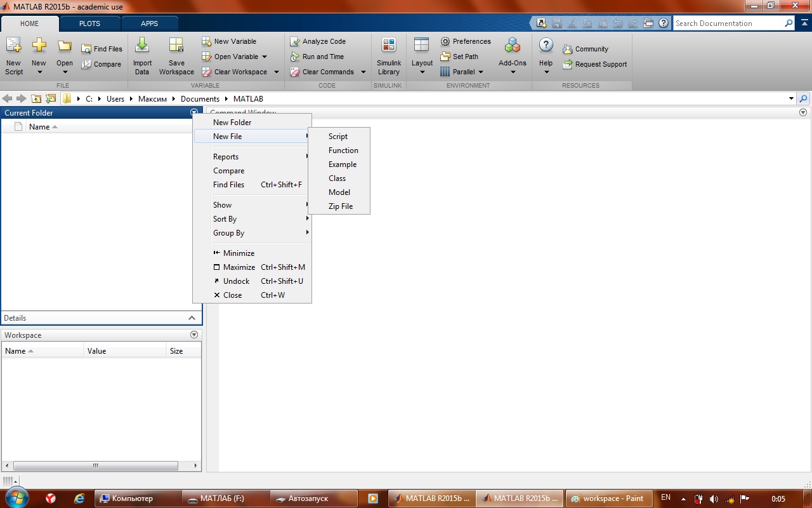812x508 pixels.
Task: Minimize the toolstrip with the collapse arrow
Action: 803,23
